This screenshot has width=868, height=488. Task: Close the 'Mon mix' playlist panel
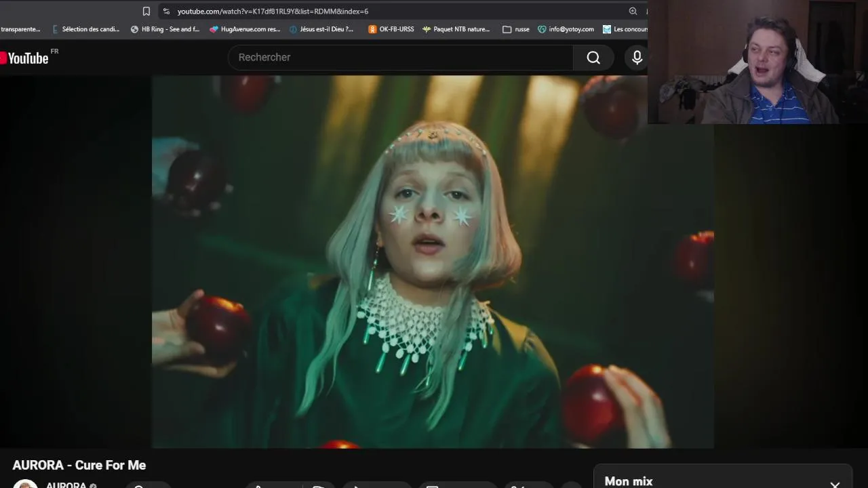click(x=835, y=484)
